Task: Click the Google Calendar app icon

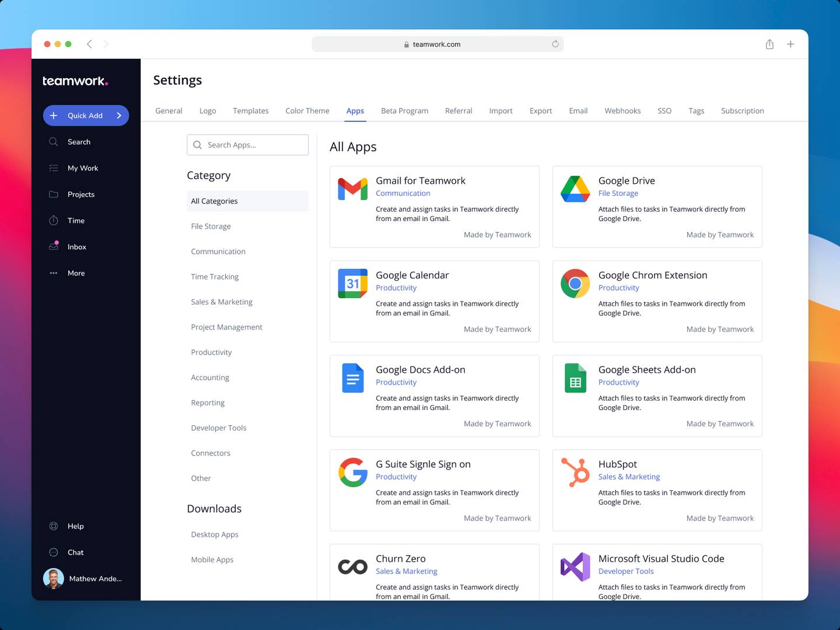Action: click(352, 283)
